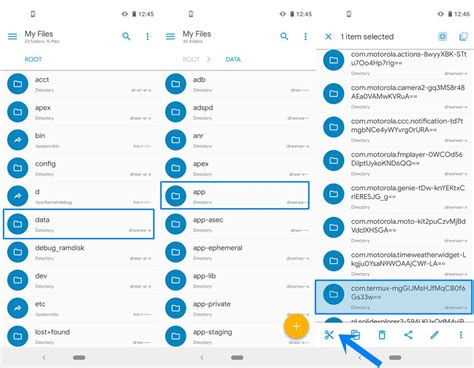Tap the etc symlink shortcut icon

point(18,308)
